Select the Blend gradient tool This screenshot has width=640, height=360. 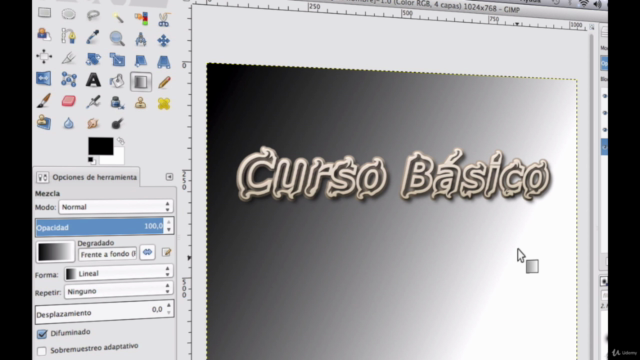point(141,82)
